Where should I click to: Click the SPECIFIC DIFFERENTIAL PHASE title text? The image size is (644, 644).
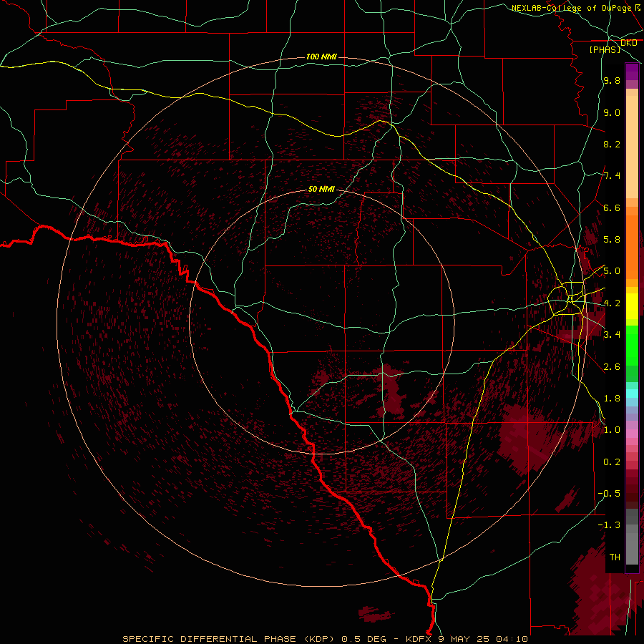coord(209,639)
